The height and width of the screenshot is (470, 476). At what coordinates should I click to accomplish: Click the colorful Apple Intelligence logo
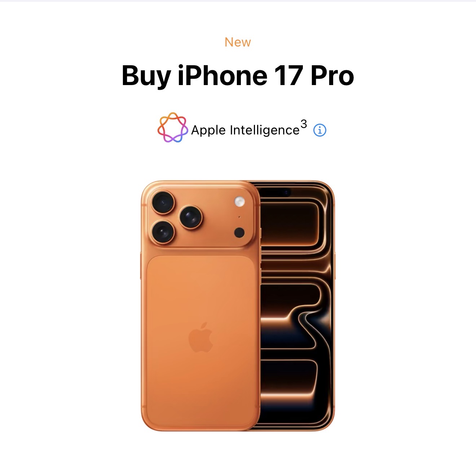173,127
